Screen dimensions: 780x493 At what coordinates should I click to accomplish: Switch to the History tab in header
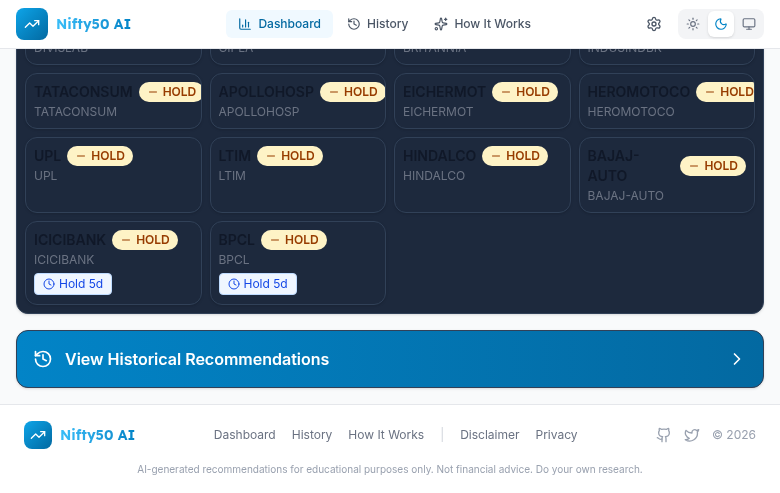pos(377,24)
